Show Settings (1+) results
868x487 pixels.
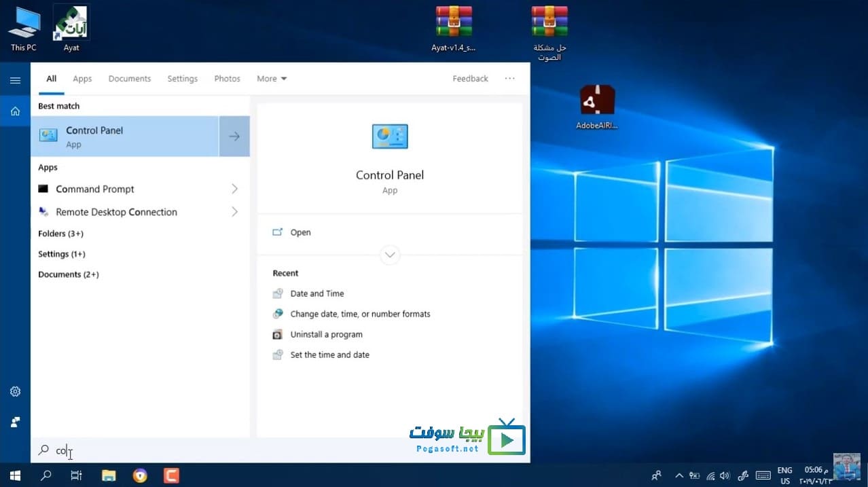pyautogui.click(x=61, y=254)
